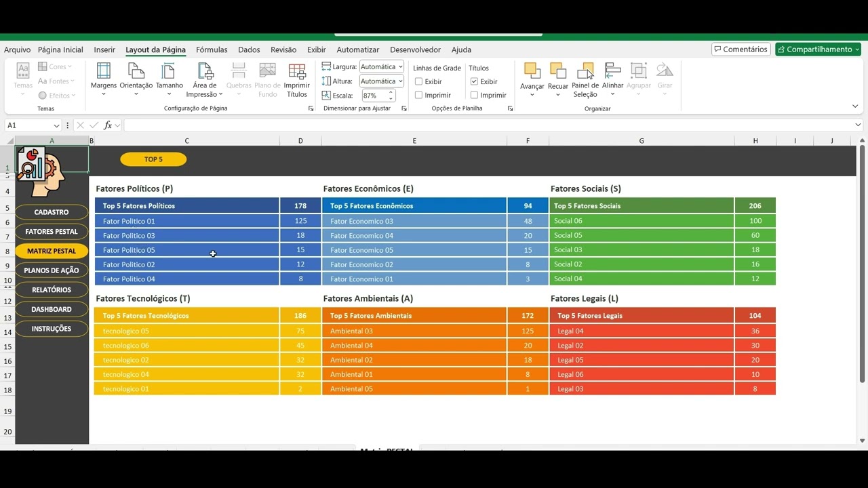Uncheck Exibir under Títulos
The image size is (868, 488).
474,81
